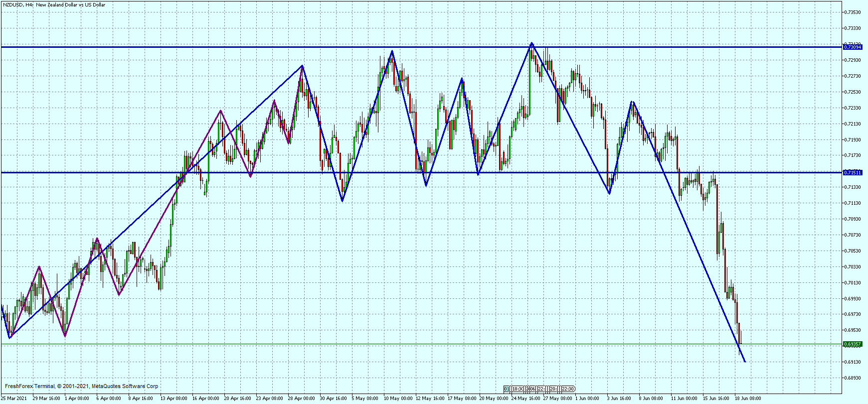This screenshot has width=868, height=404.
Task: Select the "22:30" arrow-shaped event marker
Action: 568,389
